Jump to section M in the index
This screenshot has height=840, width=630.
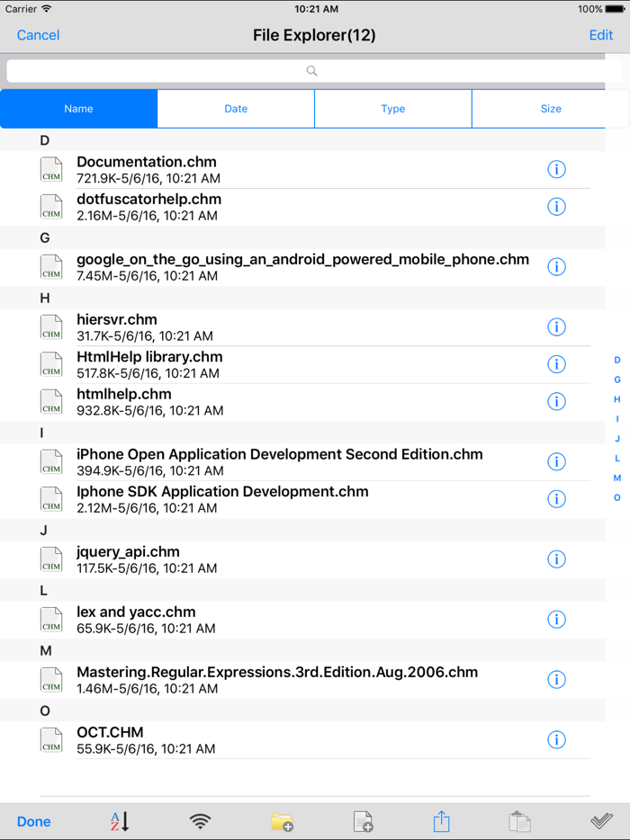617,478
